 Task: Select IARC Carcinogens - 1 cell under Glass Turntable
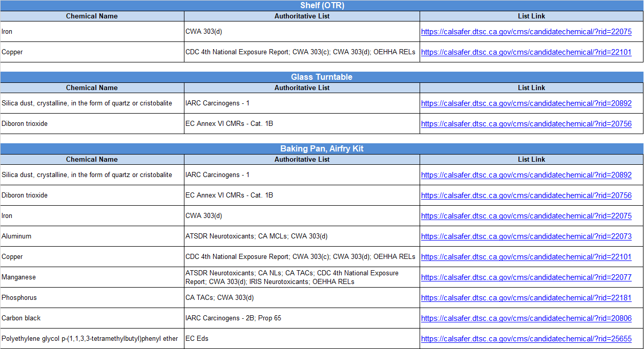302,103
